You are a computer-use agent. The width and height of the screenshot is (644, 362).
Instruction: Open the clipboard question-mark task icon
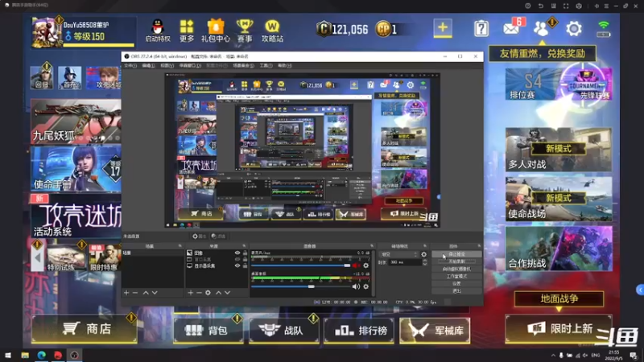(481, 28)
